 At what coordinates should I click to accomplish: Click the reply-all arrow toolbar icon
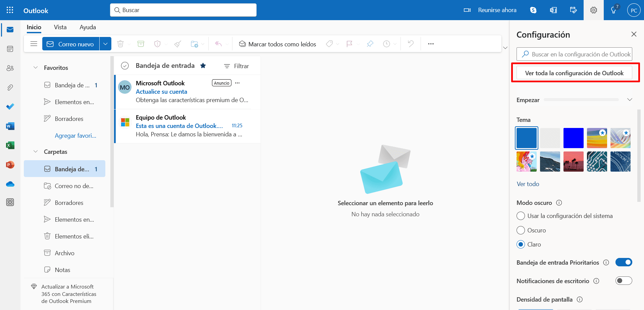218,44
